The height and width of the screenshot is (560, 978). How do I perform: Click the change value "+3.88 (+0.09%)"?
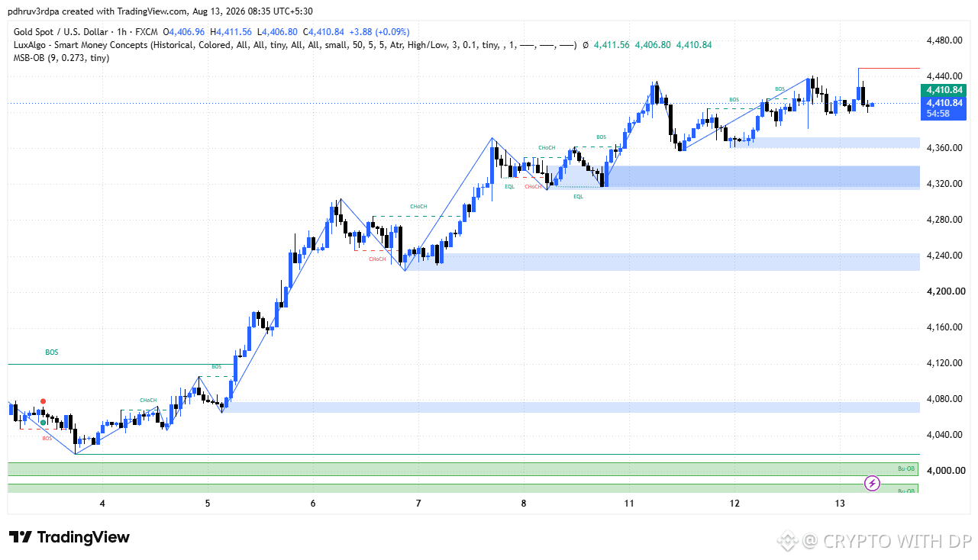[379, 32]
